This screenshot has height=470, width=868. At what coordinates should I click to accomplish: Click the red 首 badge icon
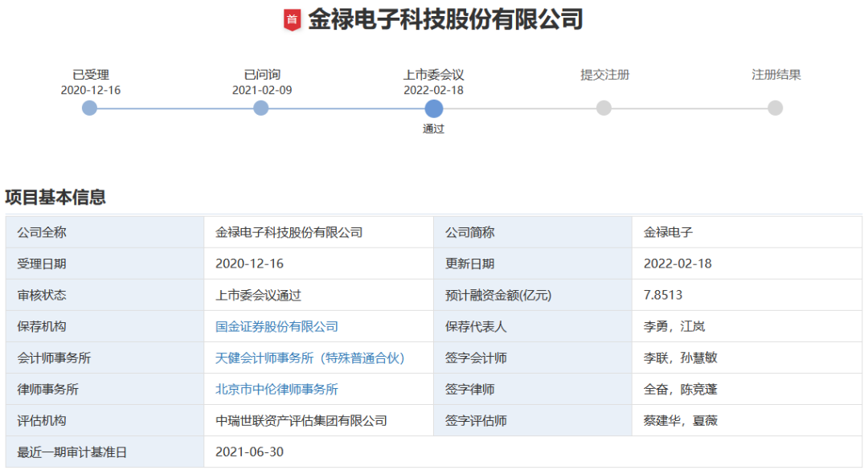[291, 19]
